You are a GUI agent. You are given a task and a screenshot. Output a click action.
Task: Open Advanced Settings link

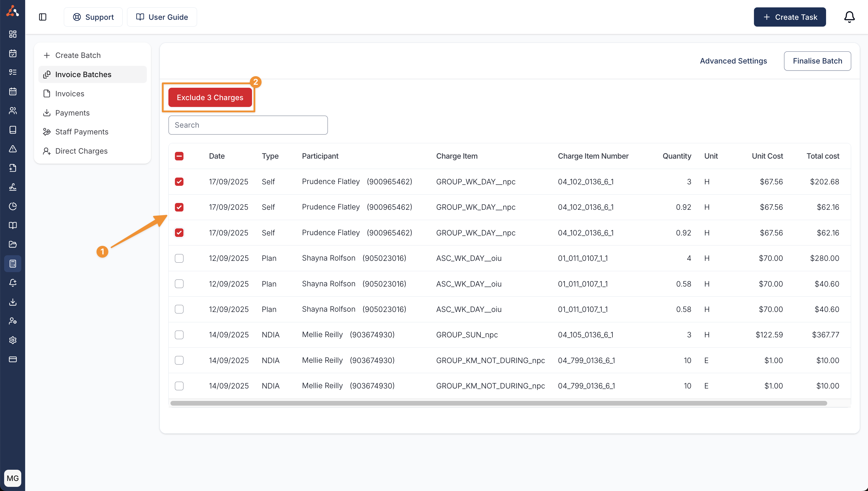[733, 61]
